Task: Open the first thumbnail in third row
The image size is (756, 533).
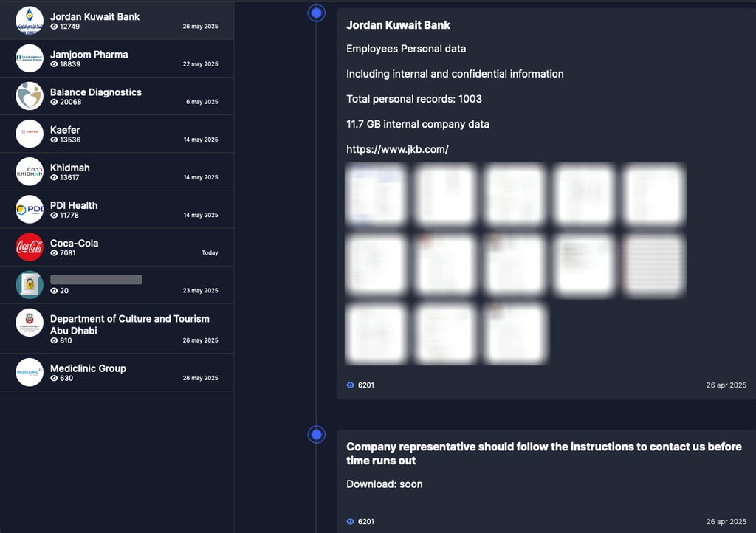Action: click(376, 334)
